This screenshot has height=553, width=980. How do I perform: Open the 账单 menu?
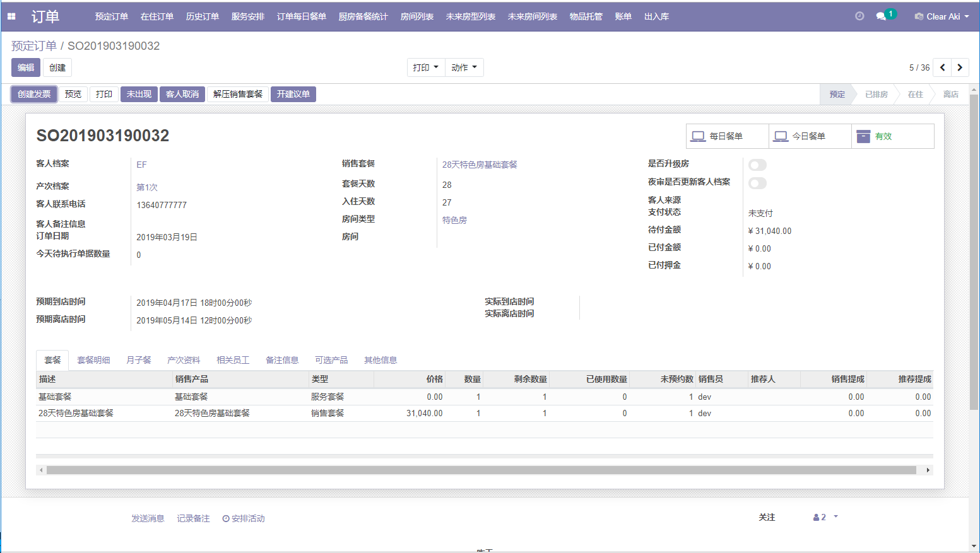pos(623,16)
